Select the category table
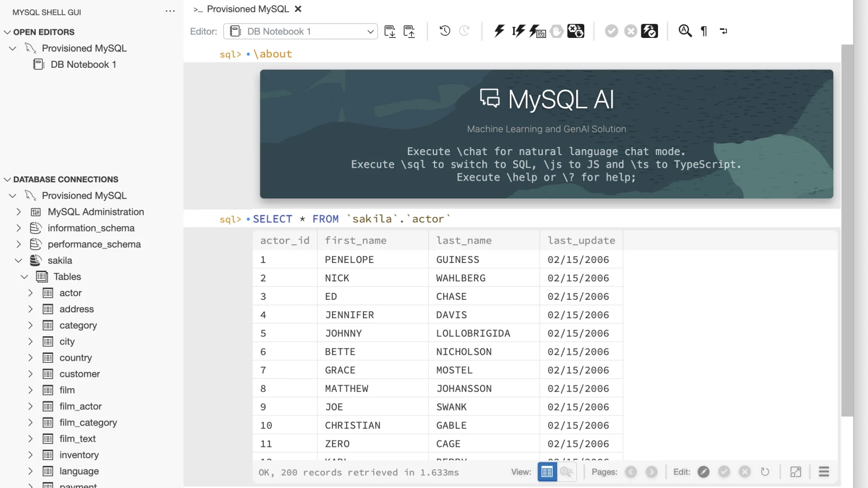The height and width of the screenshot is (488, 868). click(x=78, y=325)
